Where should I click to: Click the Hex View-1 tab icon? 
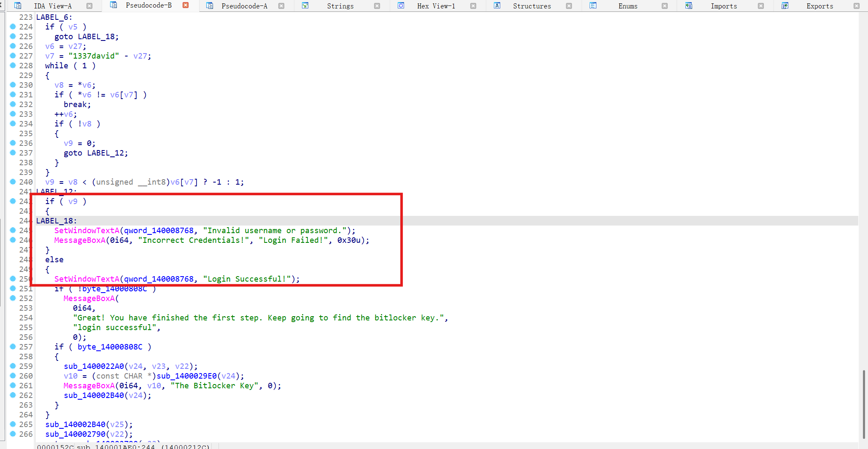(x=401, y=6)
